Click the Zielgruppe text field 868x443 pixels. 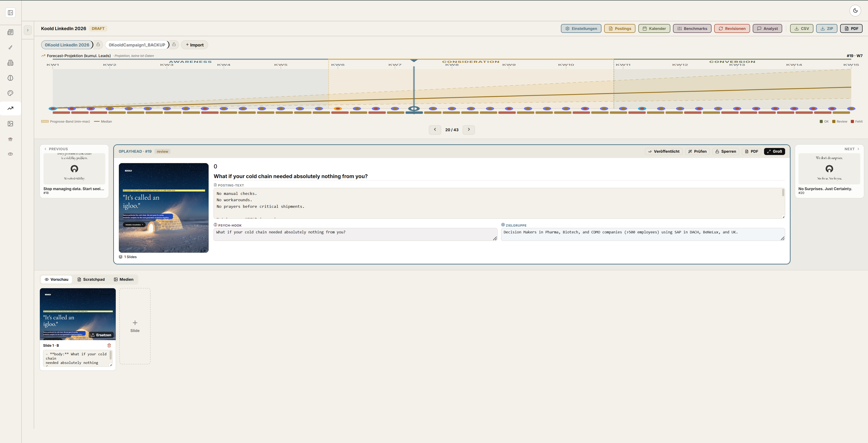(x=643, y=234)
